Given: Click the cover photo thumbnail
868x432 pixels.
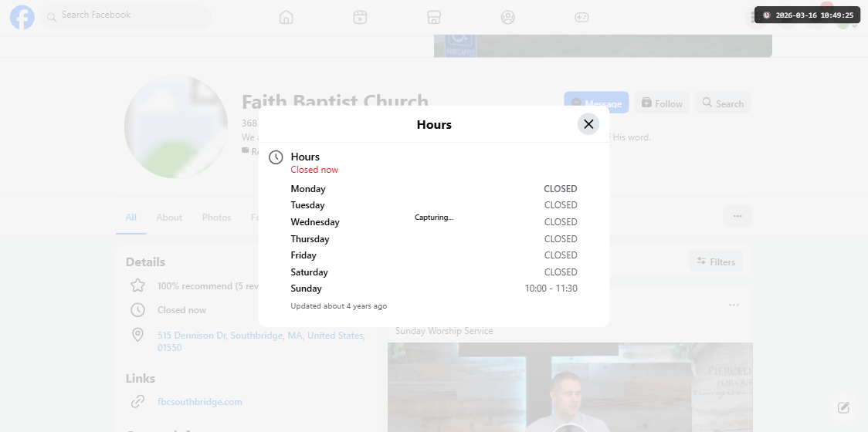Looking at the screenshot, I should point(603,46).
